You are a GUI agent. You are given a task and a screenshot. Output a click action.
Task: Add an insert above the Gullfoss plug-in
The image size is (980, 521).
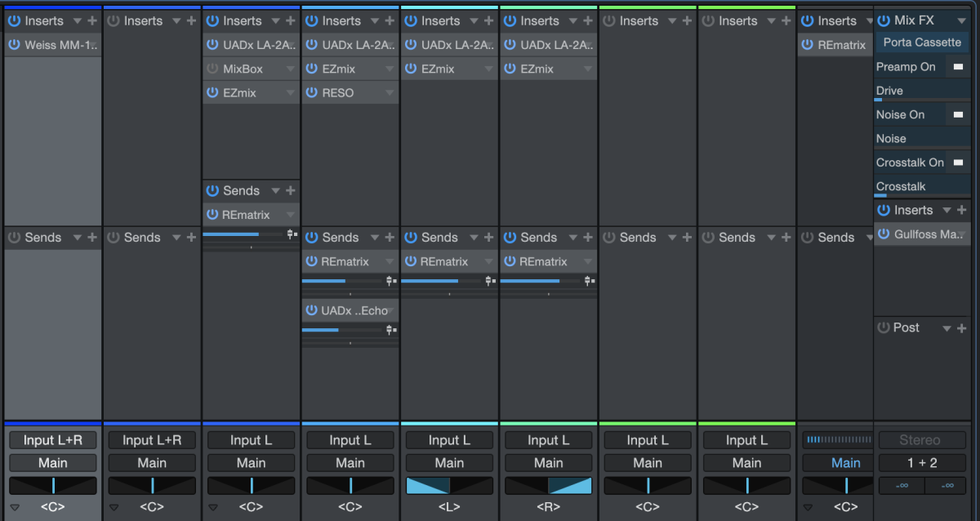tap(961, 210)
